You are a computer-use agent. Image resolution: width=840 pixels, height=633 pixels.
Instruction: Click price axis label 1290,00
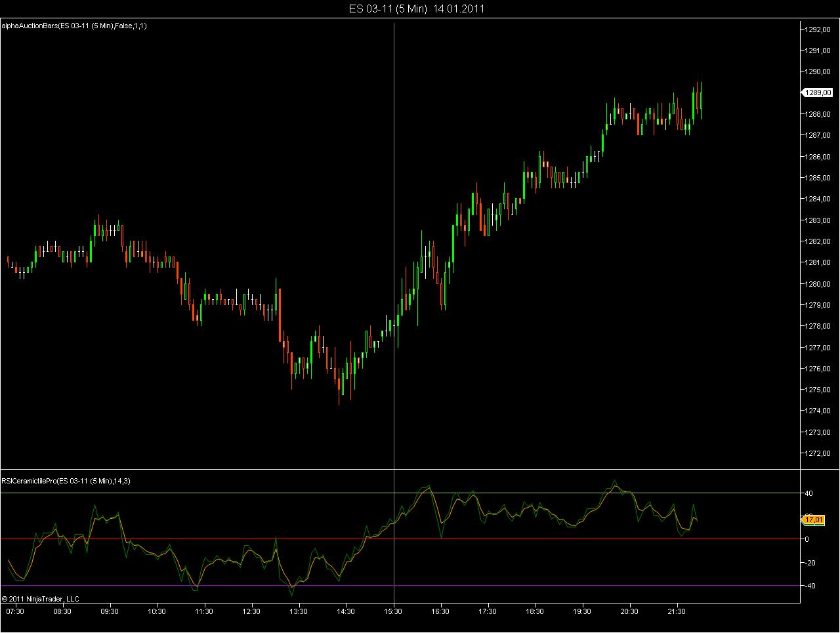[x=819, y=72]
